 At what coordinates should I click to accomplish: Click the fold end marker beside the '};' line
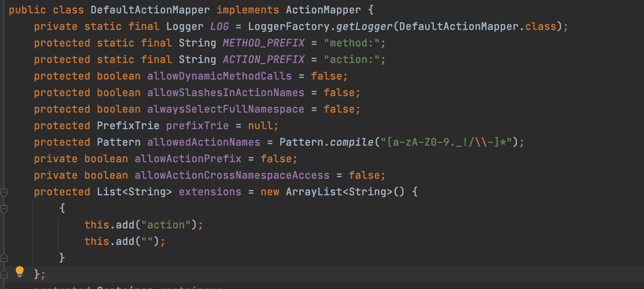click(4, 274)
